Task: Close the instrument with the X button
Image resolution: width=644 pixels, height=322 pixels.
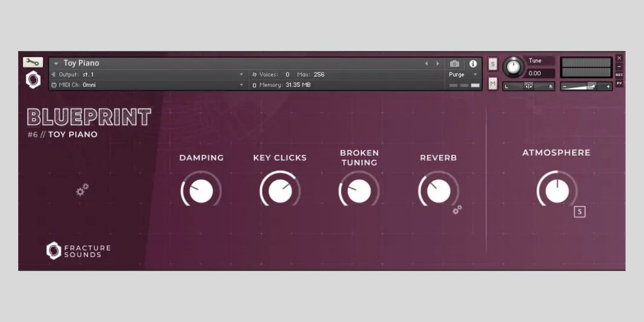Action: point(619,58)
